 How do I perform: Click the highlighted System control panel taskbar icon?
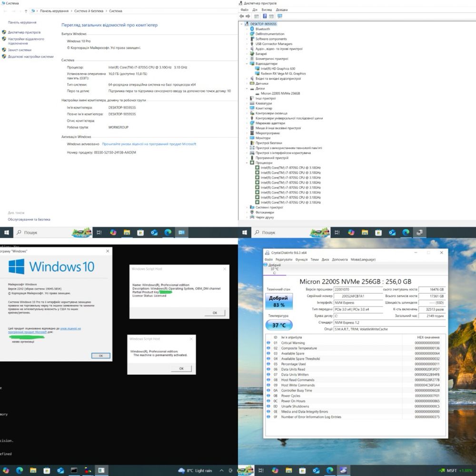(x=181, y=233)
